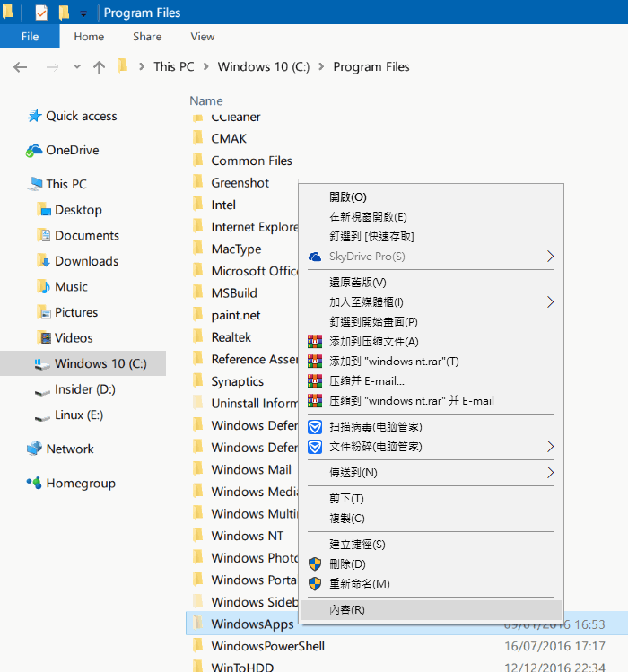Click the Homegroup icon in sidebar
The height and width of the screenshot is (672, 628).
34,483
